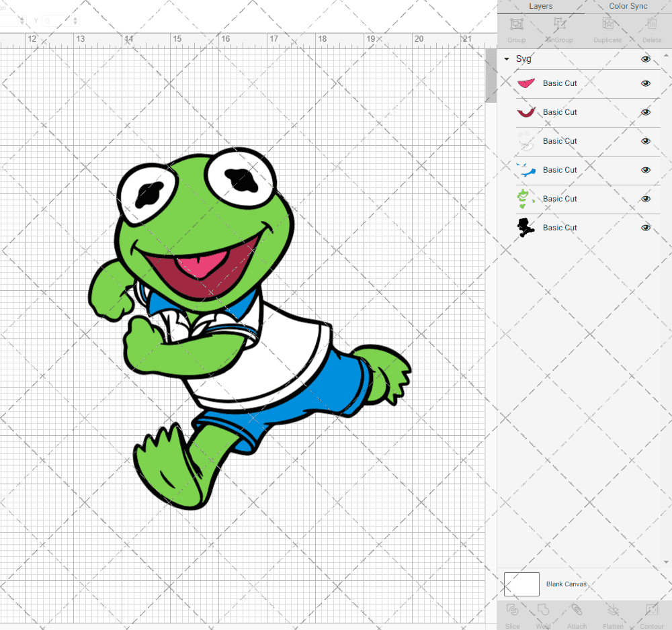672x630 pixels.
Task: Click the Weld tool icon
Action: pyautogui.click(x=543, y=610)
